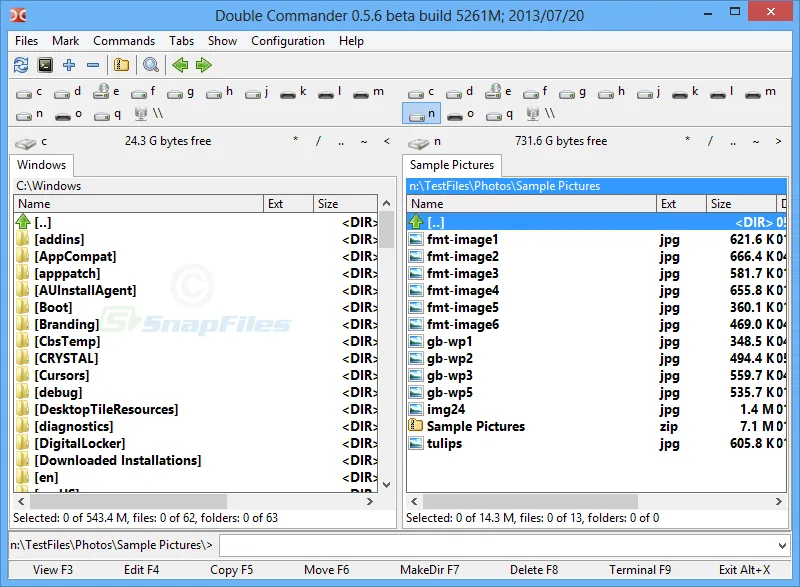Click left panel asterisk favorites button
Screen dimensions: 800x587
[x=295, y=140]
